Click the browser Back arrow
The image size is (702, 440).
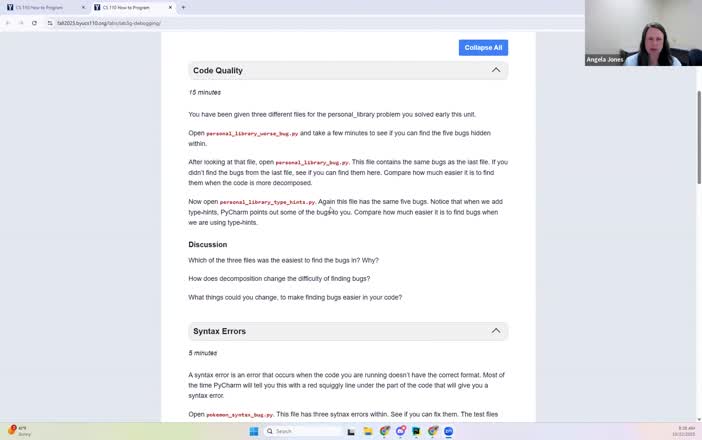(x=8, y=23)
